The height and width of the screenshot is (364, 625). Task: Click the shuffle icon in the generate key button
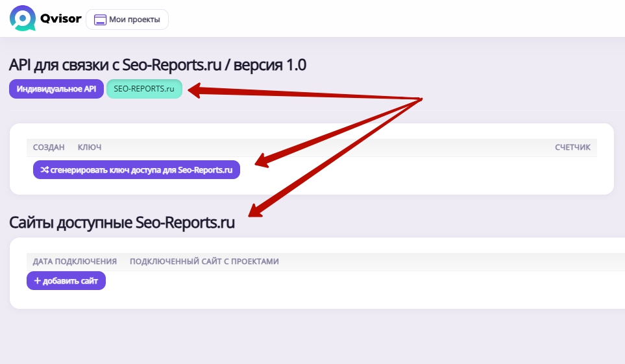point(44,170)
